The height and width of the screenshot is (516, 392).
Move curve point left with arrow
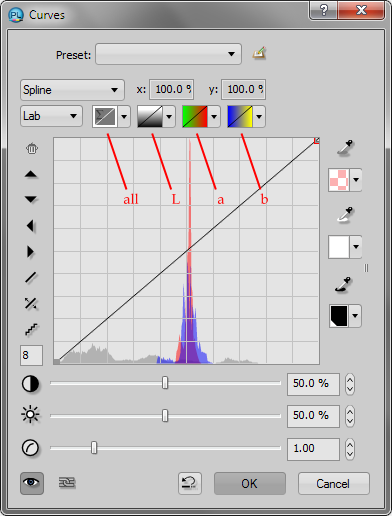(x=30, y=226)
